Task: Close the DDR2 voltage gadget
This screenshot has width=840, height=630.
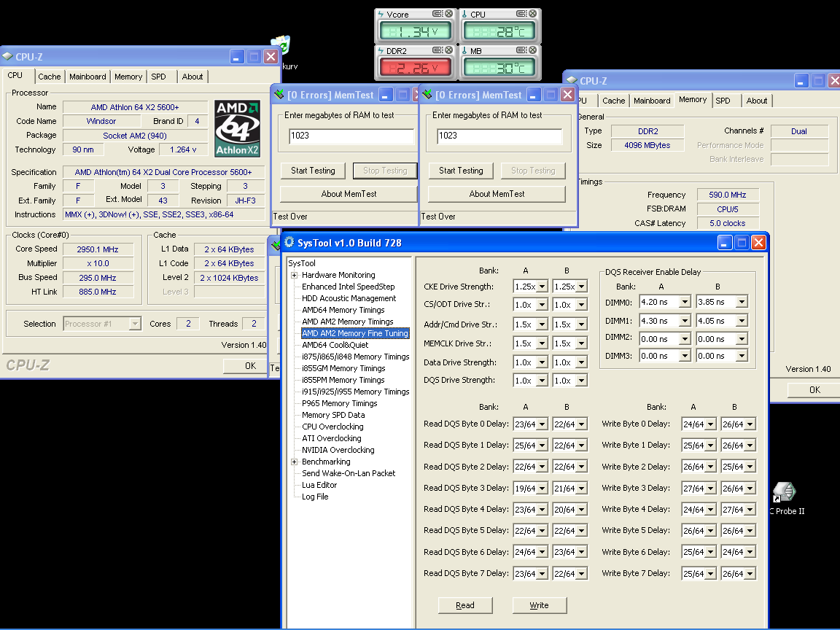Action: (449, 50)
